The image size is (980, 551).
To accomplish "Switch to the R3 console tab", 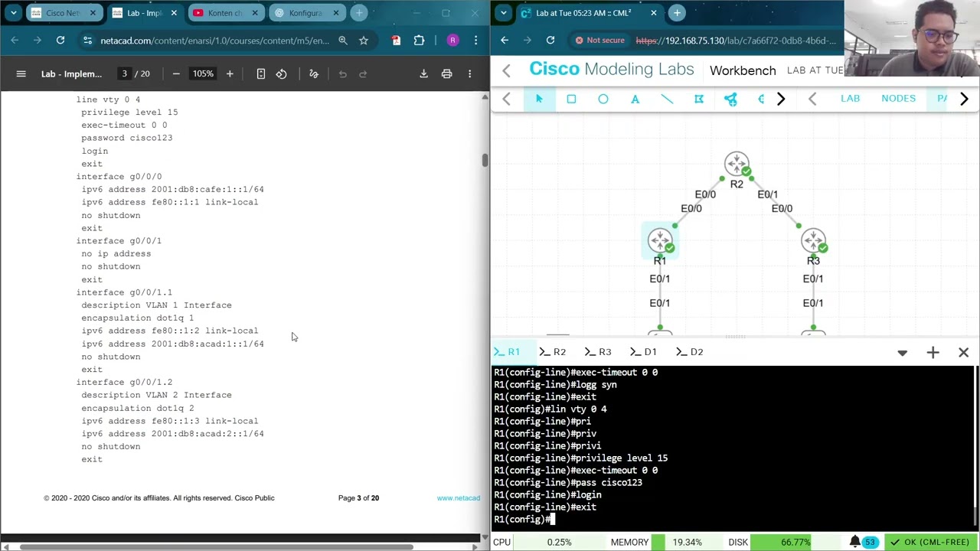I will tap(598, 352).
